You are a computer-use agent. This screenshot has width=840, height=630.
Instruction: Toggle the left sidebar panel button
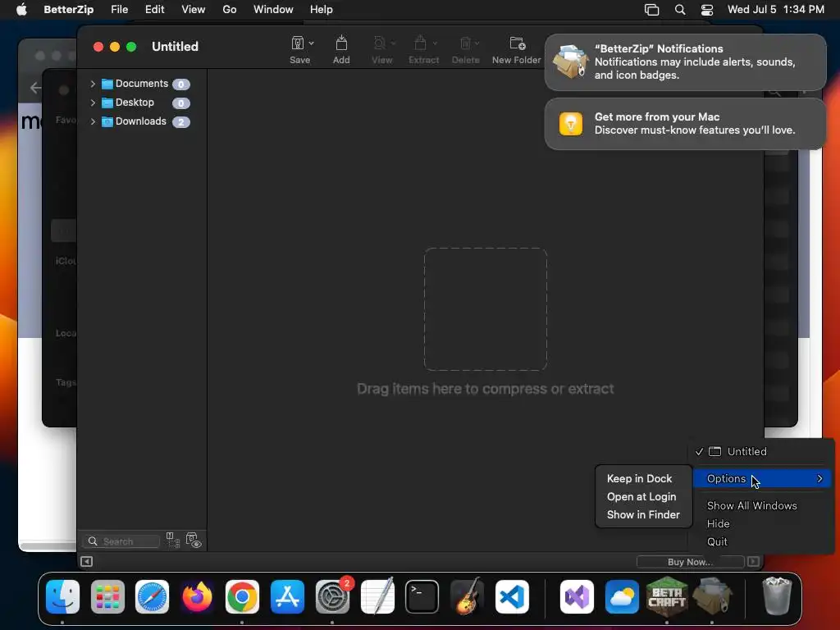(x=86, y=561)
